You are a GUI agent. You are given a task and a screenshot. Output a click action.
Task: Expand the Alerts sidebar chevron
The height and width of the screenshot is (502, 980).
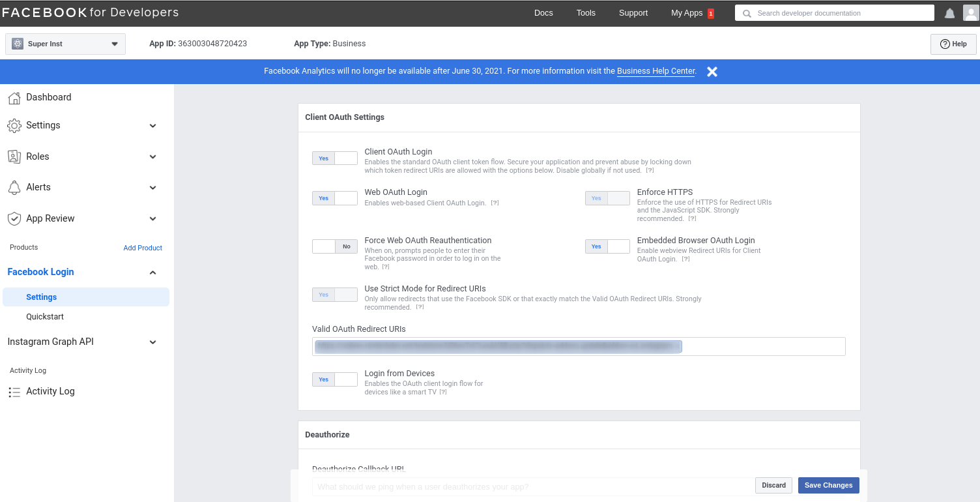(153, 188)
